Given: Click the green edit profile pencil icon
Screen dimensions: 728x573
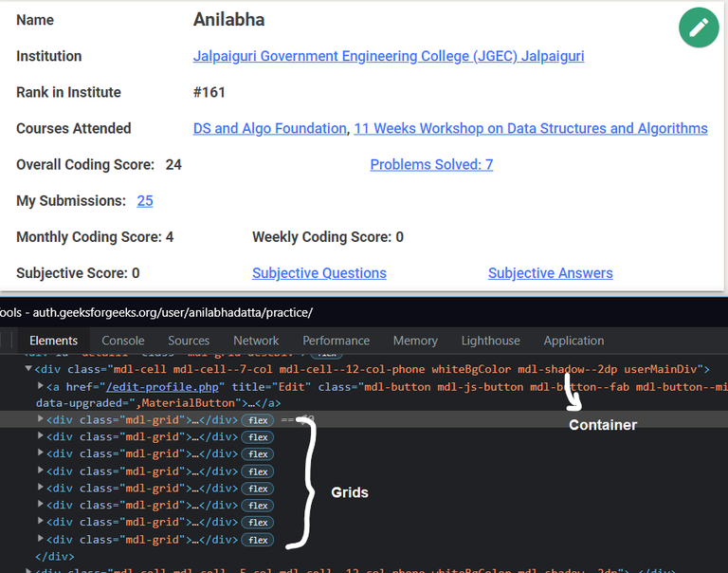Looking at the screenshot, I should click(699, 28).
